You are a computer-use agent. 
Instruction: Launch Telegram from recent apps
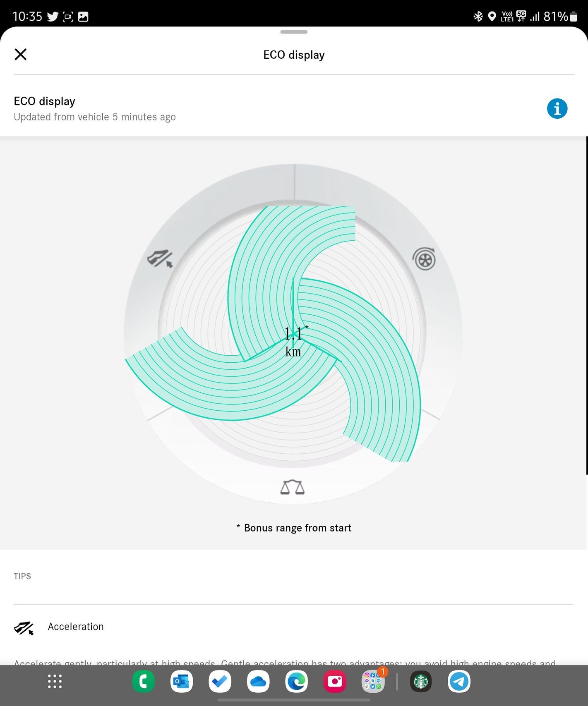(x=459, y=681)
